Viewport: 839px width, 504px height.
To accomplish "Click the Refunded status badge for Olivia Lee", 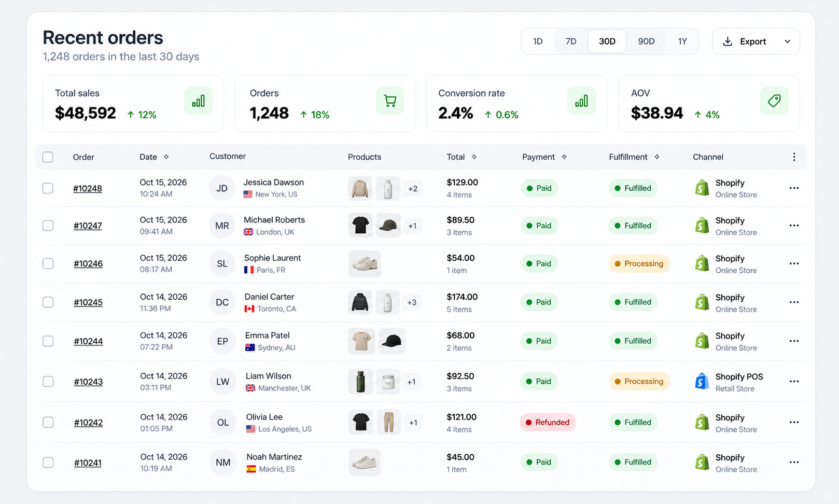I will (548, 423).
